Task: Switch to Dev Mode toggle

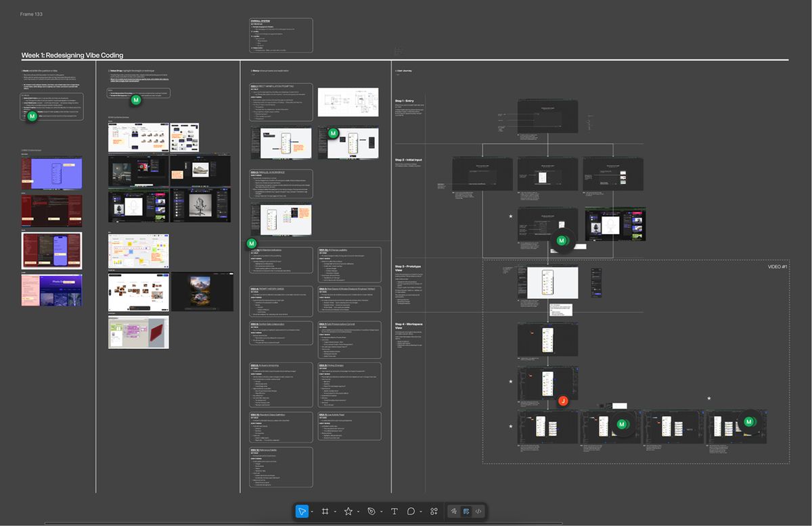Action: coord(478,511)
